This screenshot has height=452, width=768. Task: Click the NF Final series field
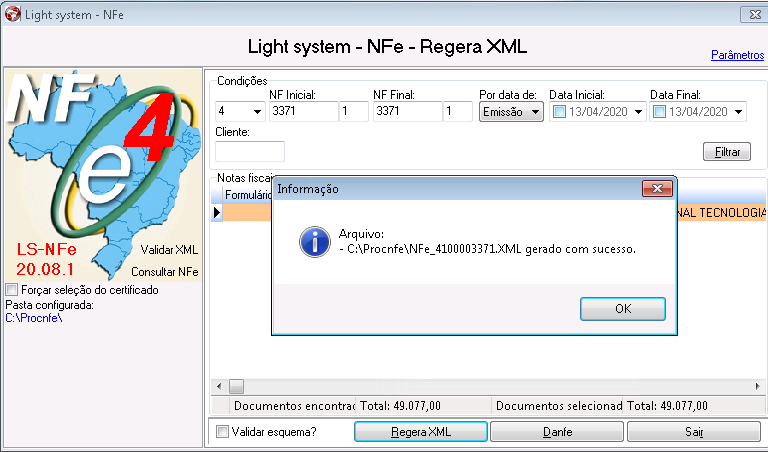457,111
